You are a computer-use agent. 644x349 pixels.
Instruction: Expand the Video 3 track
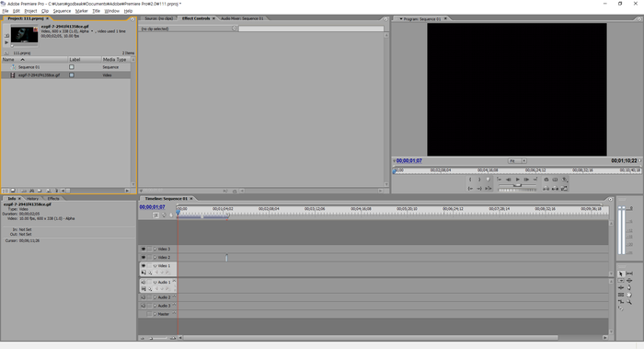tap(155, 250)
